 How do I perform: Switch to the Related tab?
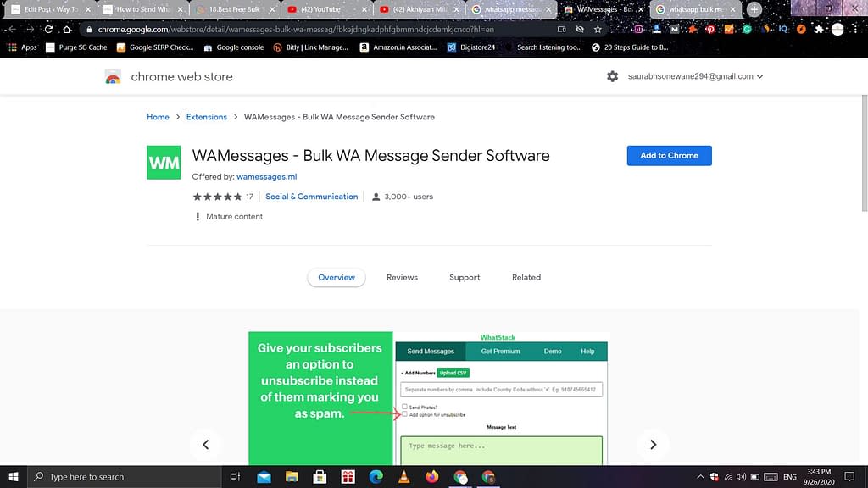click(526, 277)
